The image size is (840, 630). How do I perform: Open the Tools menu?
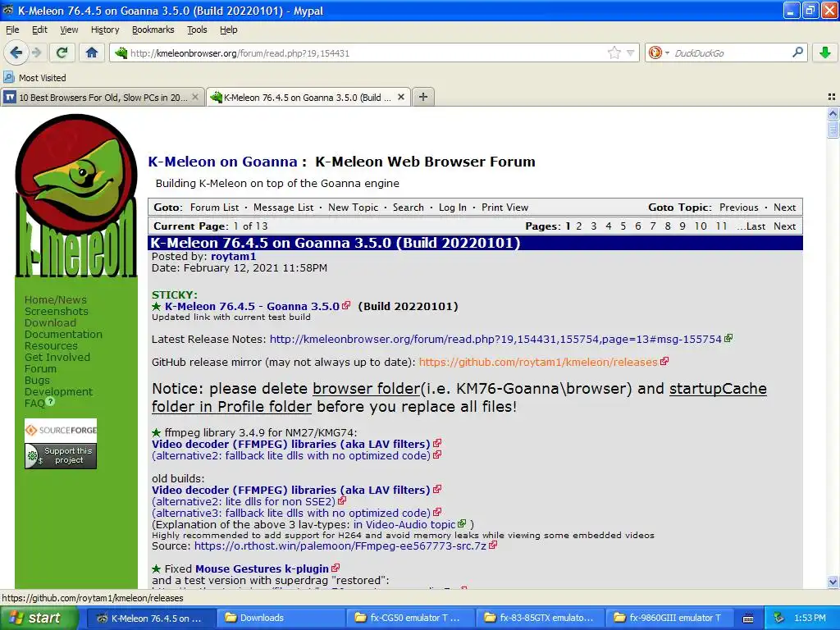197,30
